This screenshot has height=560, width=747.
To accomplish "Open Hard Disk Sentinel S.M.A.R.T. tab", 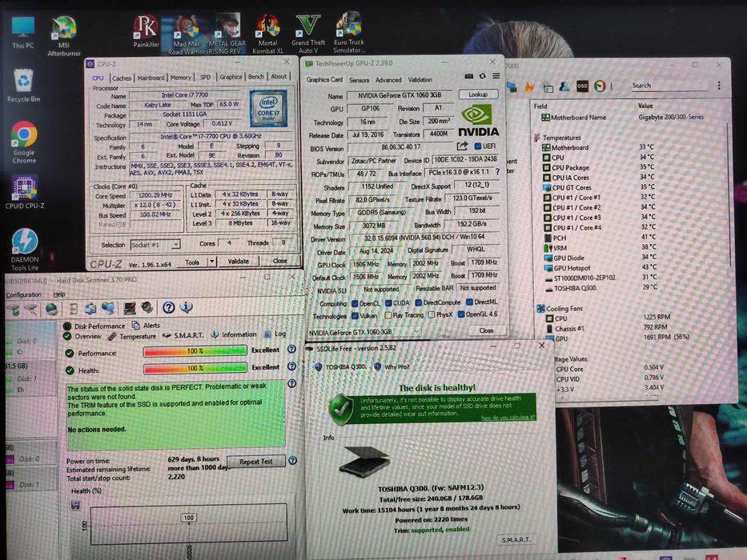I will tap(183, 335).
